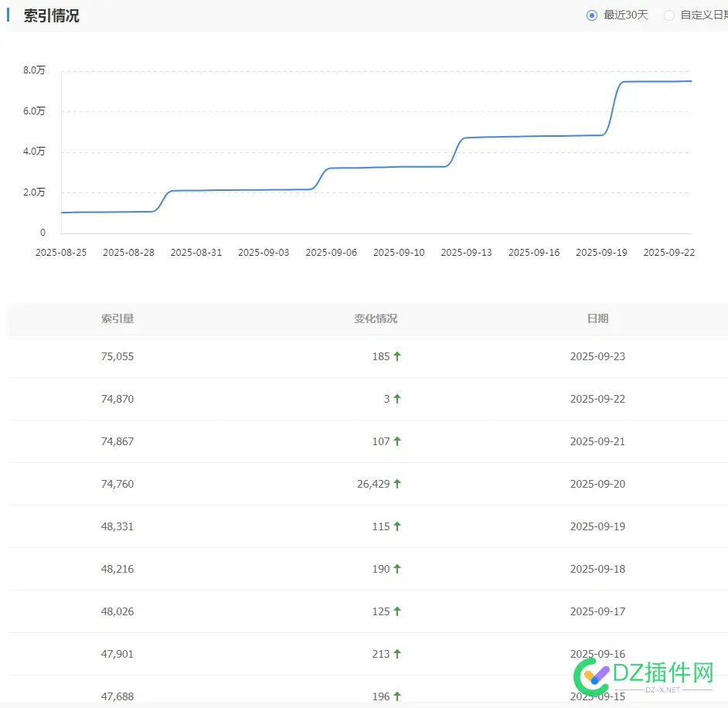Select the index value 48,216
The height and width of the screenshot is (708, 728).
(x=117, y=569)
